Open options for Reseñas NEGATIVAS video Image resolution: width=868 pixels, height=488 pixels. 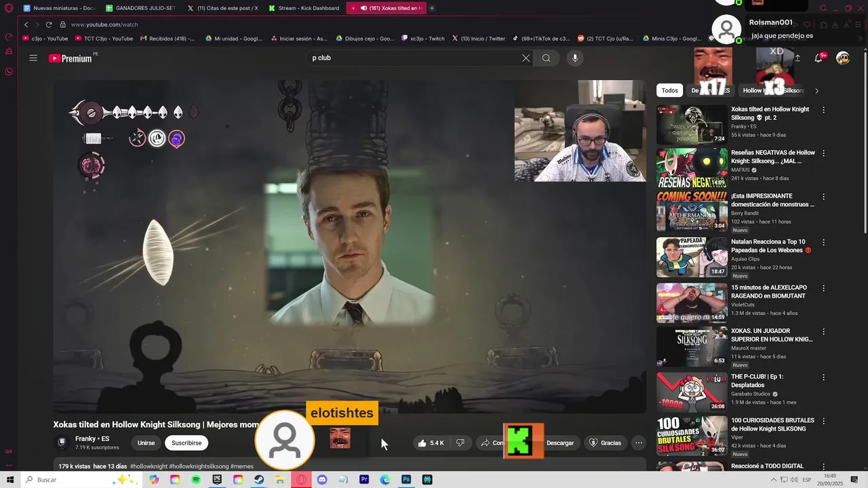824,153
